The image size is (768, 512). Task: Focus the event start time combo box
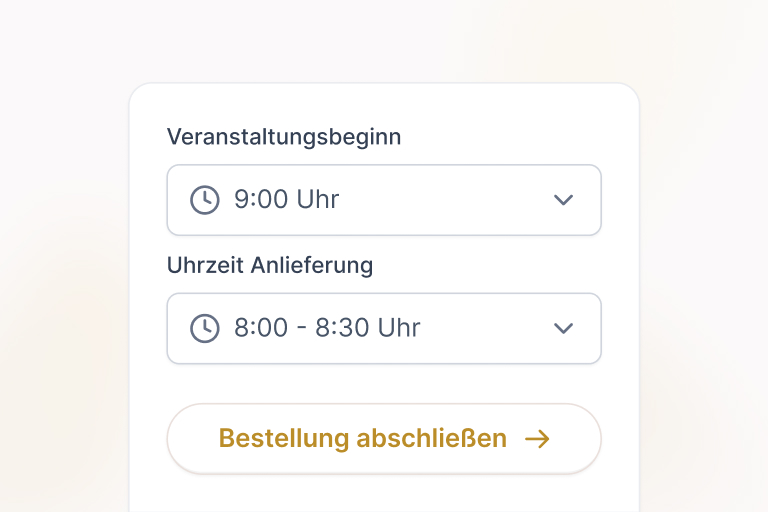tap(384, 200)
